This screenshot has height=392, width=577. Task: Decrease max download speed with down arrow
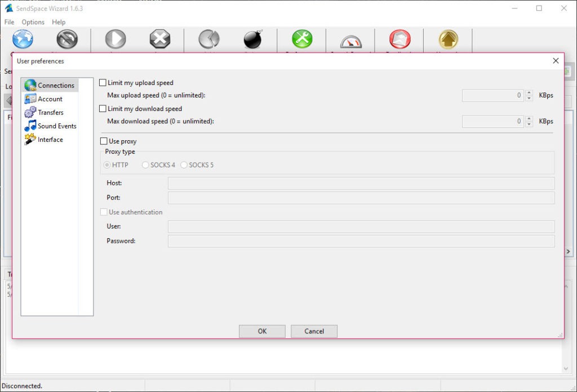point(529,124)
